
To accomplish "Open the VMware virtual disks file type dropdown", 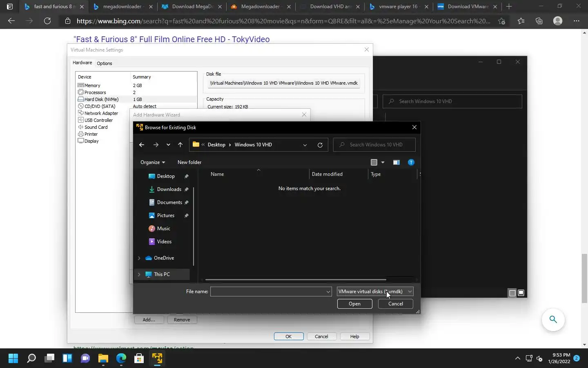I will tap(375, 292).
